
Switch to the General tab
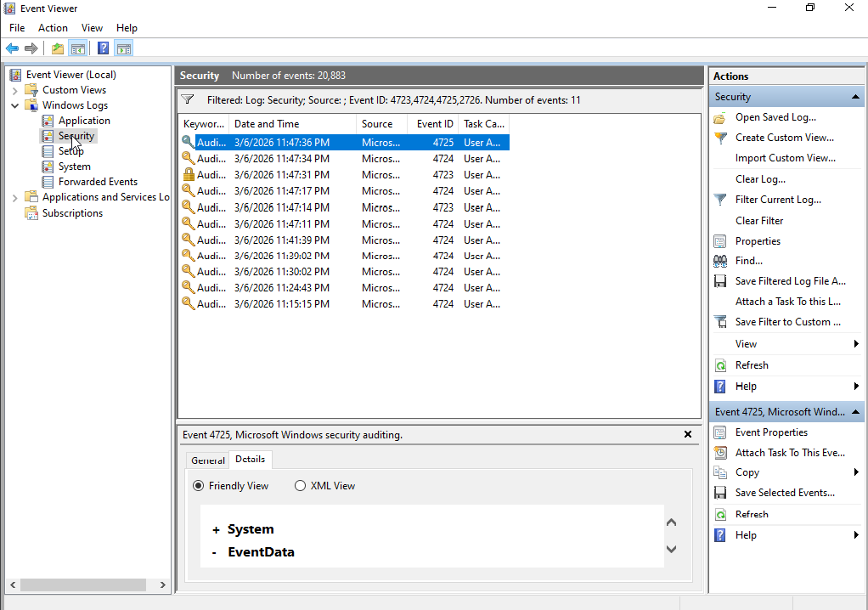(x=207, y=460)
